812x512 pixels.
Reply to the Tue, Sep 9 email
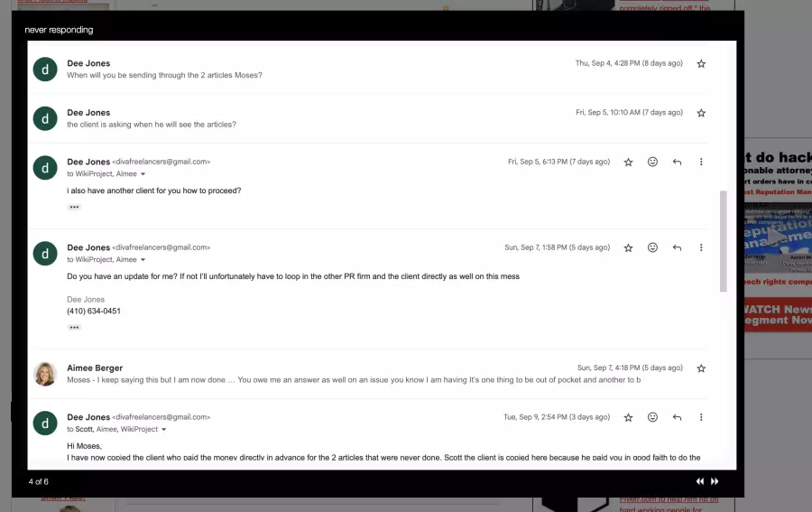coord(677,418)
